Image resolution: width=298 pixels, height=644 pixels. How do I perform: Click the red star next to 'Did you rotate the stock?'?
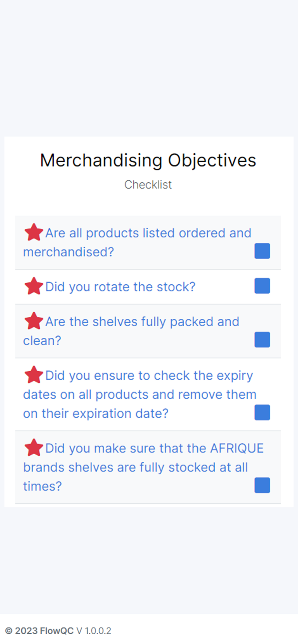(x=34, y=286)
